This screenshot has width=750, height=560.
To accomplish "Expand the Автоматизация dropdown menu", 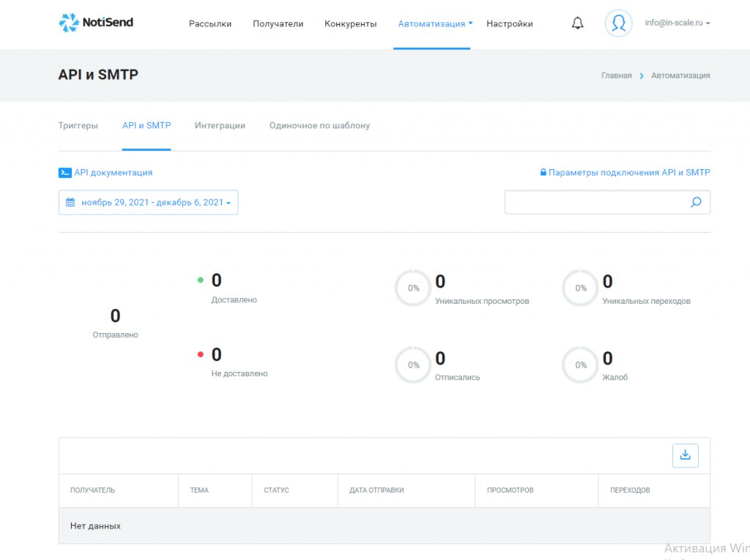I will (435, 24).
